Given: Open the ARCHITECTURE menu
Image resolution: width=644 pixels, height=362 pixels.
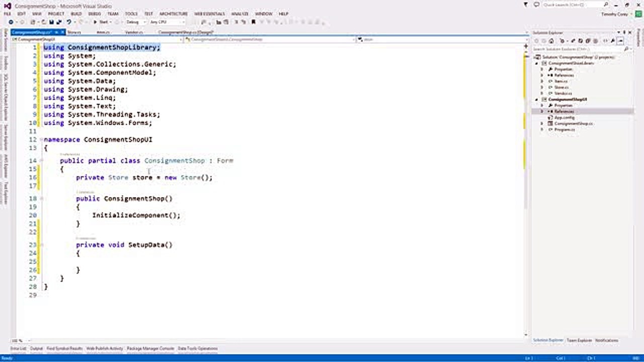Looking at the screenshot, I should coord(174,14).
